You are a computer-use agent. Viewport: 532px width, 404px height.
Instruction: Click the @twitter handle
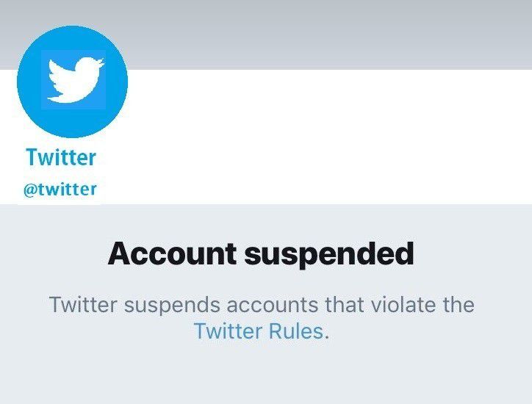[x=61, y=189]
